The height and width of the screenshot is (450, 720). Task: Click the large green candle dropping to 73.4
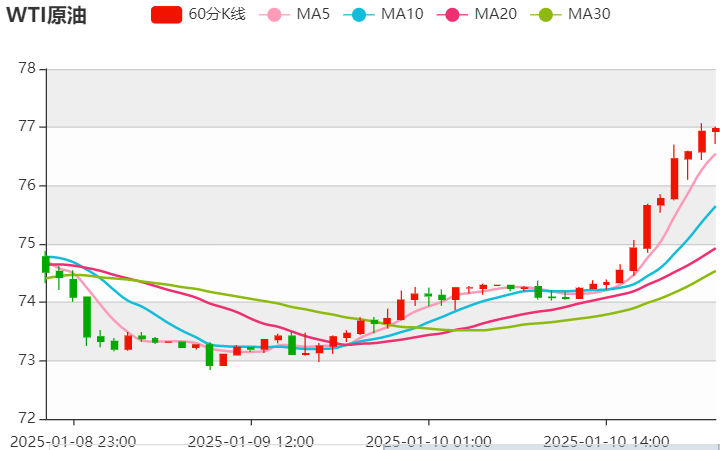[87, 317]
